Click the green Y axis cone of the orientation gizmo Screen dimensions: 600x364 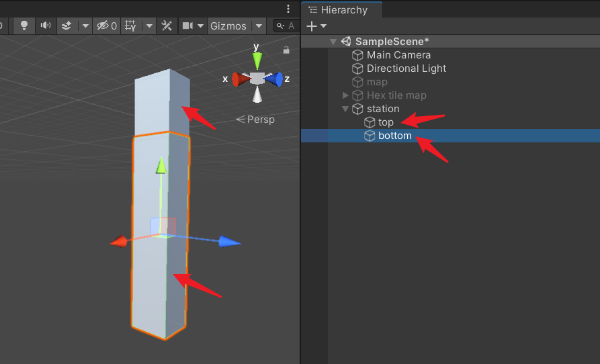257,60
